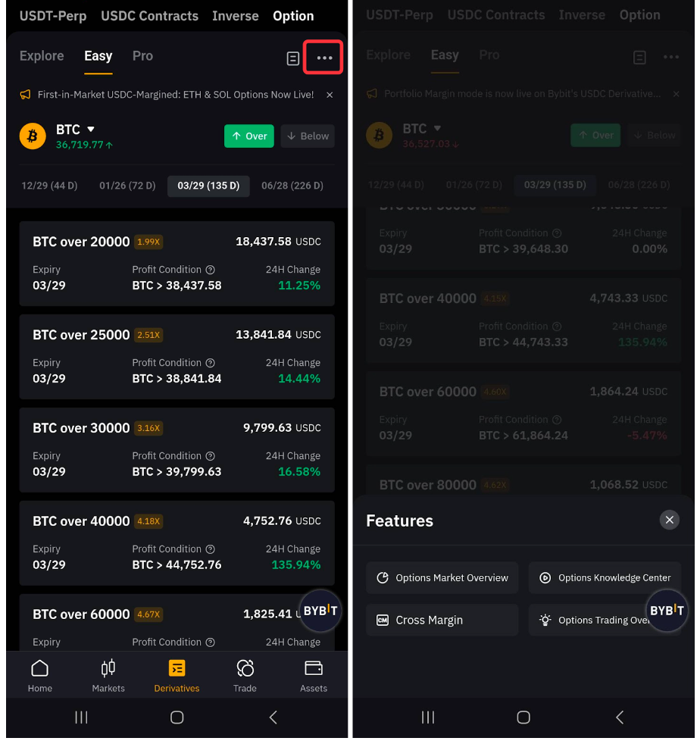Choose the 06/28 (226 D) expiry date
This screenshot has width=700, height=741.
tap(292, 186)
